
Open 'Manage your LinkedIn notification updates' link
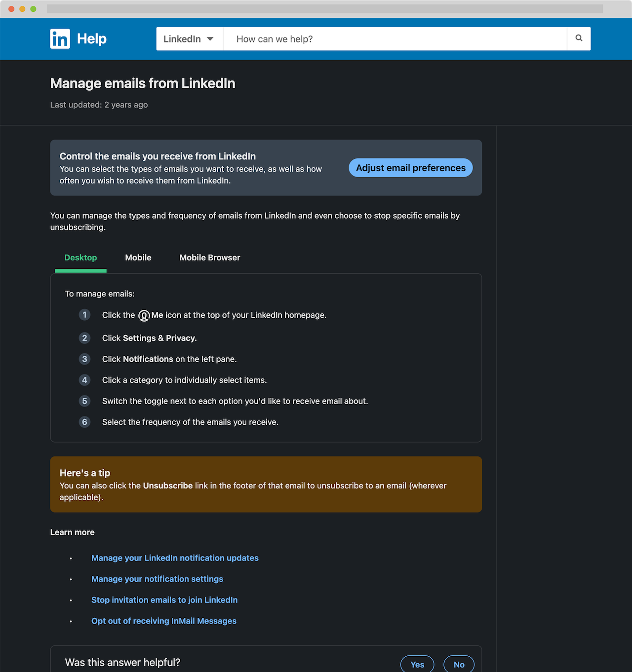[x=175, y=558]
